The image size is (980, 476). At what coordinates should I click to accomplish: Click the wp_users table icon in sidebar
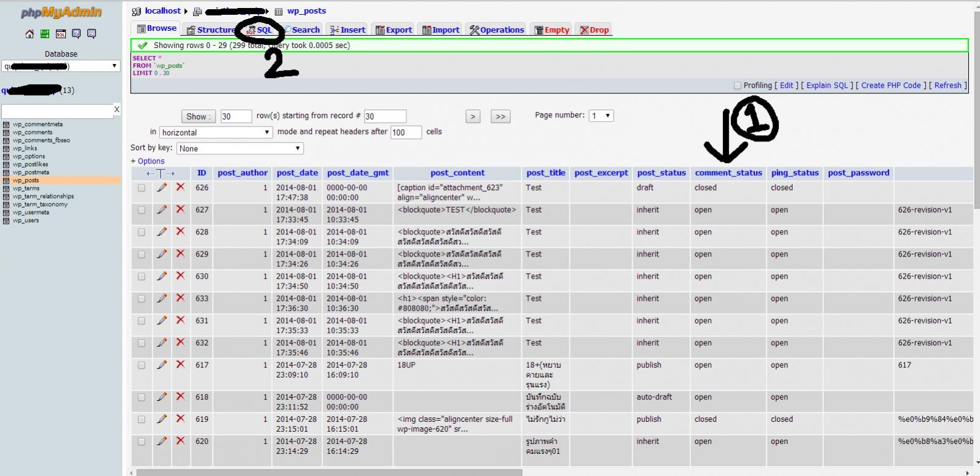pyautogui.click(x=6, y=220)
